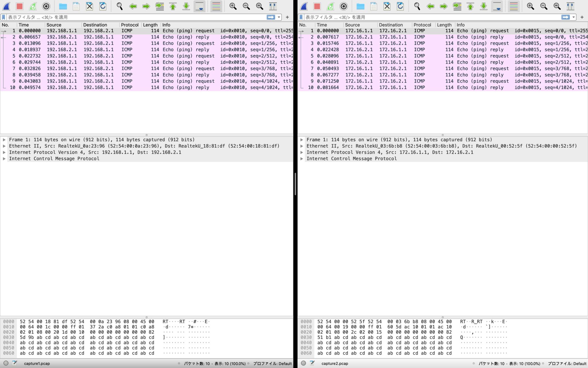Expand Internet Control Message Protocol in right window
The height and width of the screenshot is (368, 588).
click(301, 159)
